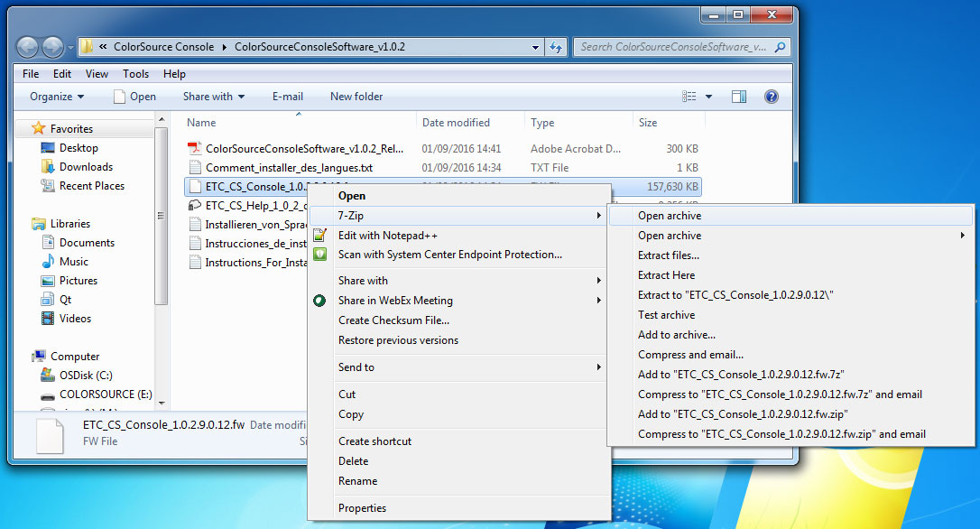980x529 pixels.
Task: Click the New folder toolbar button
Action: (x=356, y=97)
